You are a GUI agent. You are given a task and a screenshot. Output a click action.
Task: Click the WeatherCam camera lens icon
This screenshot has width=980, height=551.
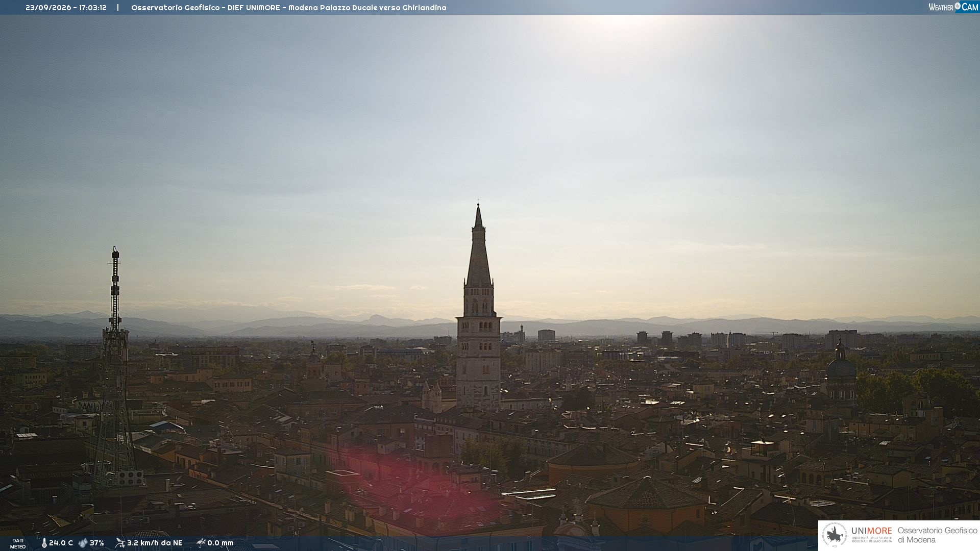click(x=958, y=6)
